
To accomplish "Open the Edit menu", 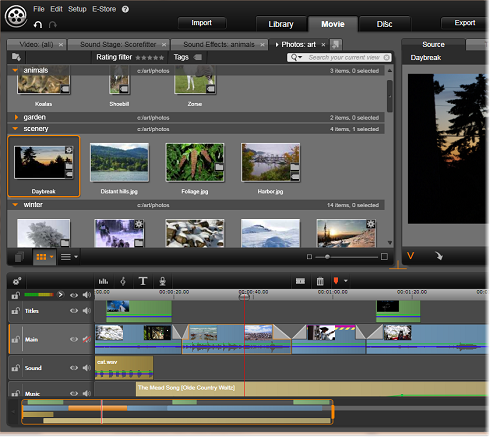I will [56, 9].
